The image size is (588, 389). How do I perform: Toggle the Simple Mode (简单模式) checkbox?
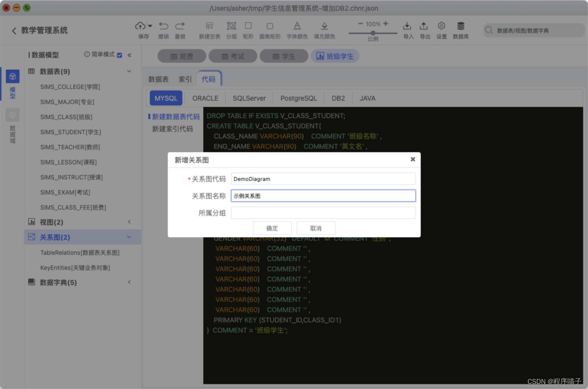[x=120, y=55]
